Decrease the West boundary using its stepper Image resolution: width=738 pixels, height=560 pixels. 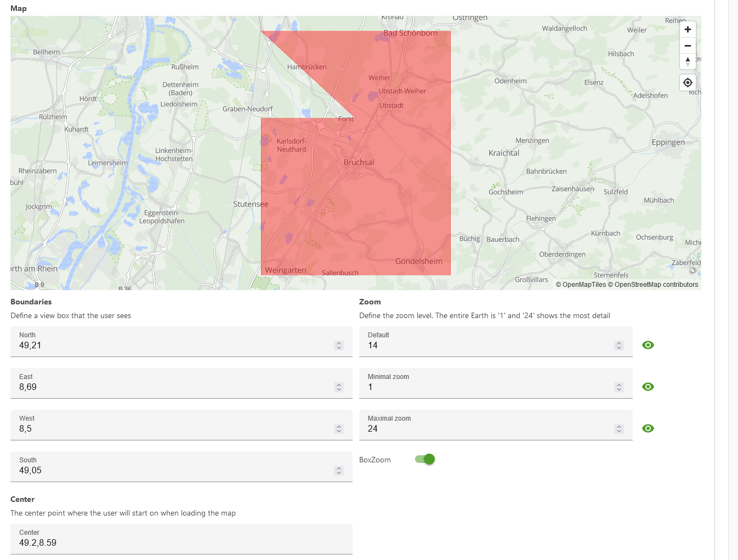tap(339, 431)
